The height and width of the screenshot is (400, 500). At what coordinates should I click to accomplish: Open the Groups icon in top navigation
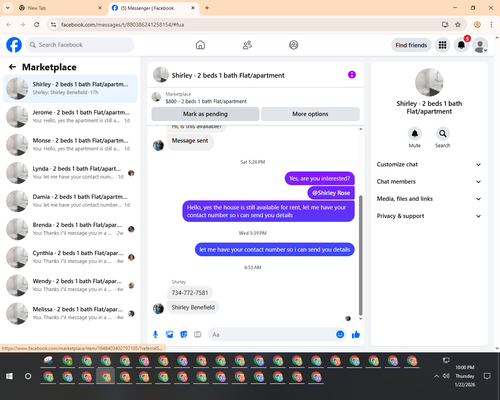click(294, 45)
